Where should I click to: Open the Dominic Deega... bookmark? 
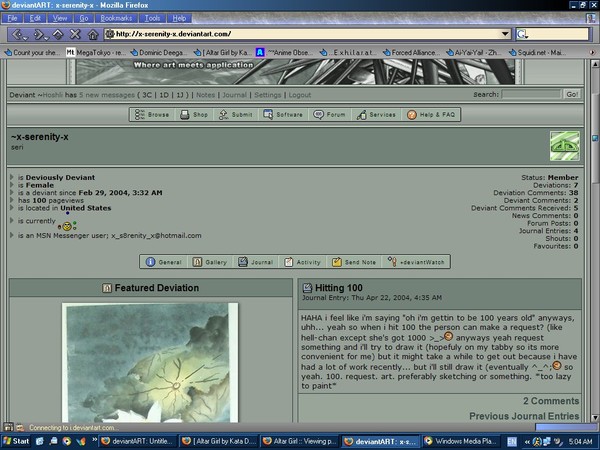click(158, 52)
